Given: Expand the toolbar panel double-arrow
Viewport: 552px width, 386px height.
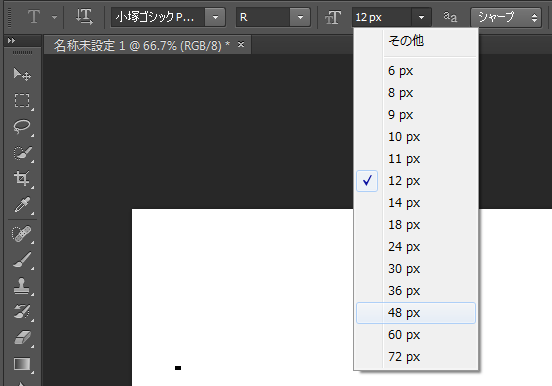Looking at the screenshot, I should pyautogui.click(x=11, y=41).
